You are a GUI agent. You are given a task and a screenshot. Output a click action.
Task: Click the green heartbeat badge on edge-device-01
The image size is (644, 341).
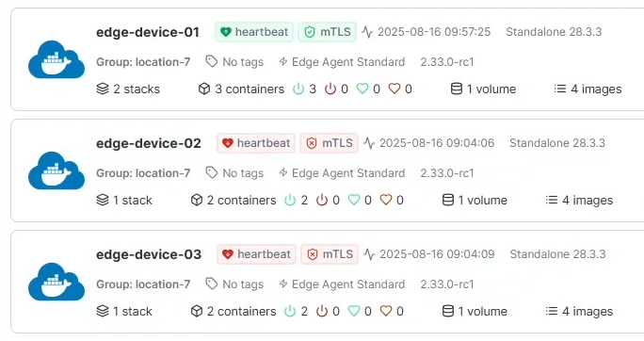(x=254, y=32)
